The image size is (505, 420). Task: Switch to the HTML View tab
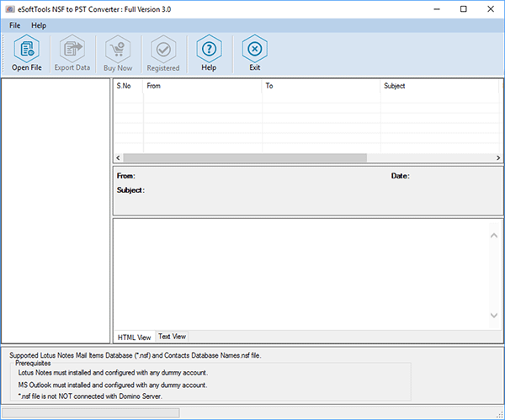[x=134, y=337]
